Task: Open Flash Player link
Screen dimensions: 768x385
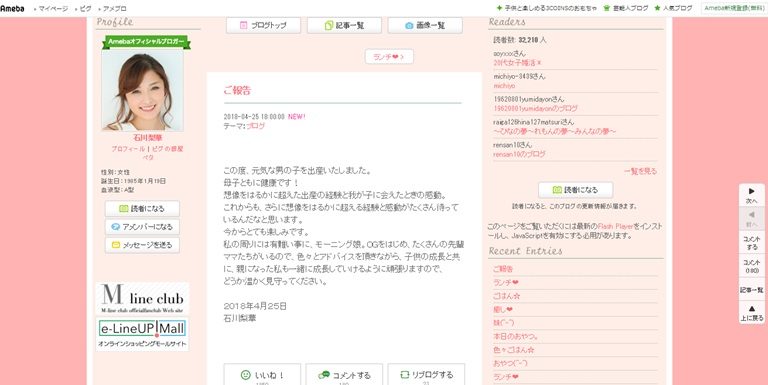Action: click(x=615, y=226)
